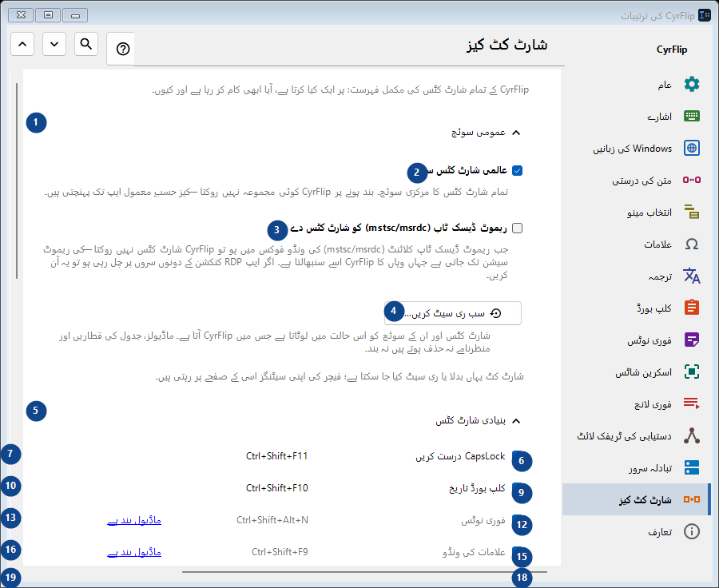Click the horizontal scrollbar at the bottom
719x588 pixels.
click(364, 572)
